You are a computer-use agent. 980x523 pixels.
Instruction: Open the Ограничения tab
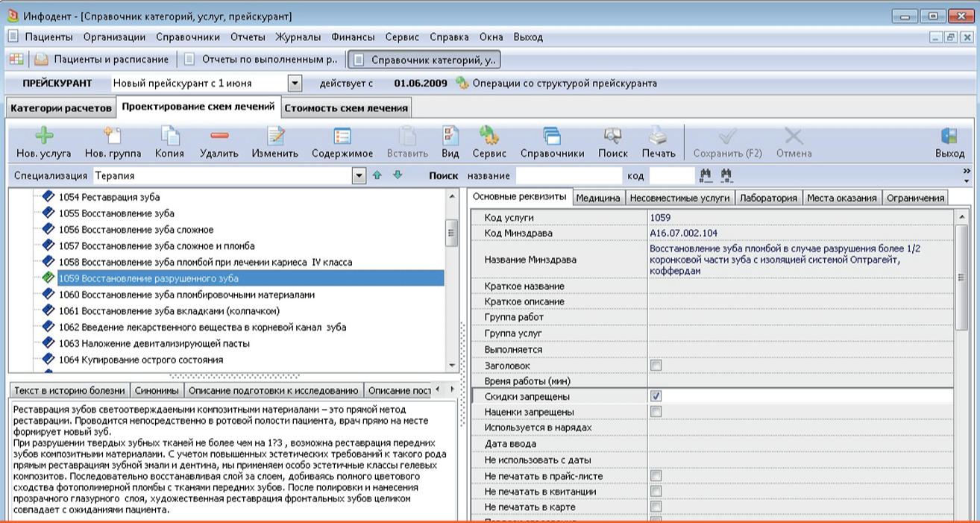tap(915, 198)
